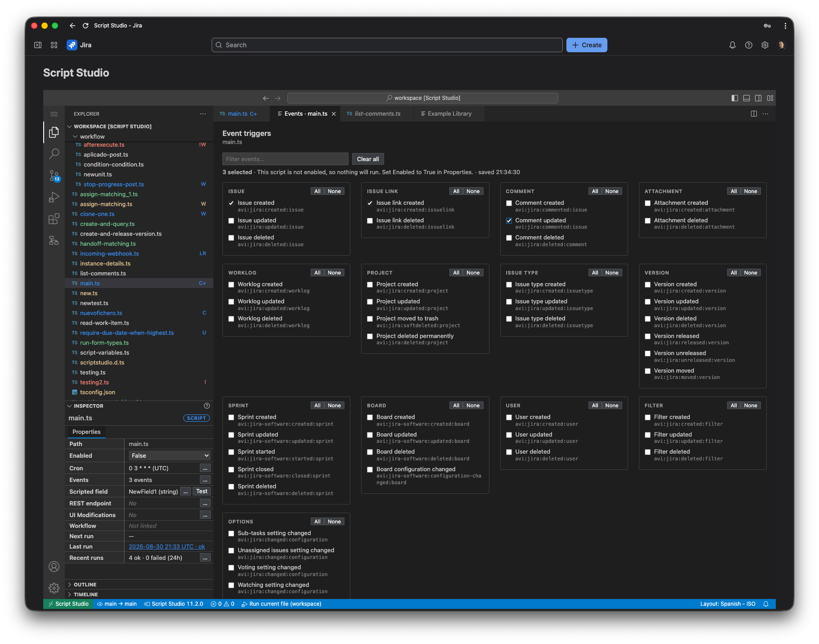Toggle Jira sidebar panel icon
Viewport: 819px width, 644px height.
(38, 45)
